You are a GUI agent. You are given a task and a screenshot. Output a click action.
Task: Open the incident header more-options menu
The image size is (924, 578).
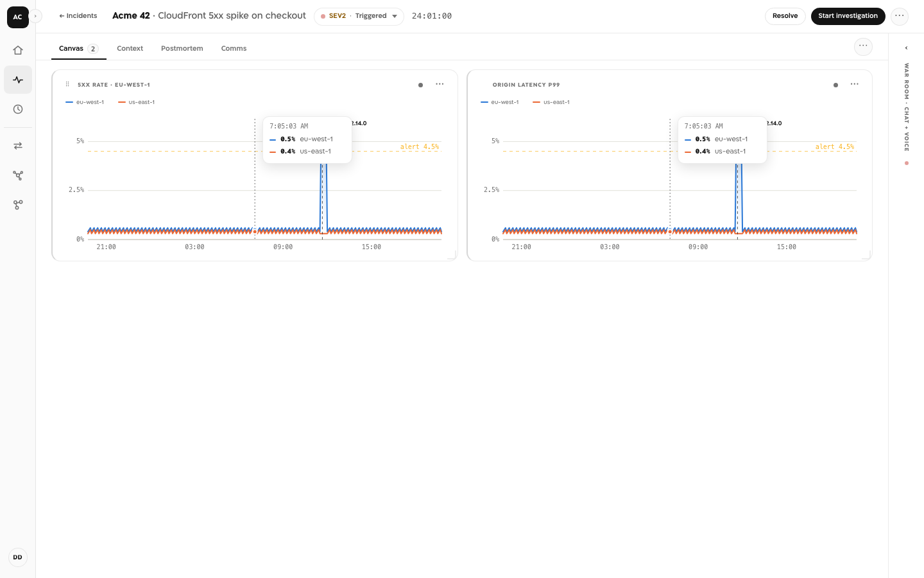pyautogui.click(x=900, y=16)
